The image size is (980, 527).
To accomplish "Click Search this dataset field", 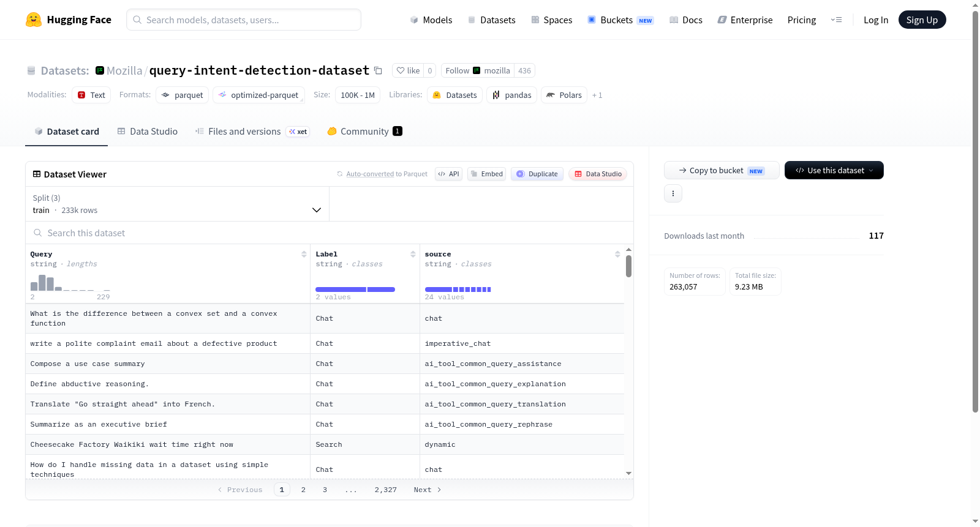I will point(330,233).
